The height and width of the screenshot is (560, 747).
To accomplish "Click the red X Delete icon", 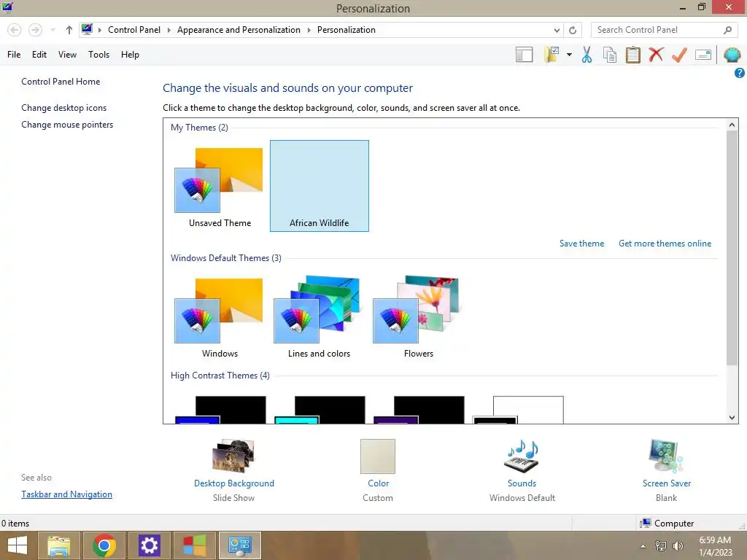I will [656, 55].
